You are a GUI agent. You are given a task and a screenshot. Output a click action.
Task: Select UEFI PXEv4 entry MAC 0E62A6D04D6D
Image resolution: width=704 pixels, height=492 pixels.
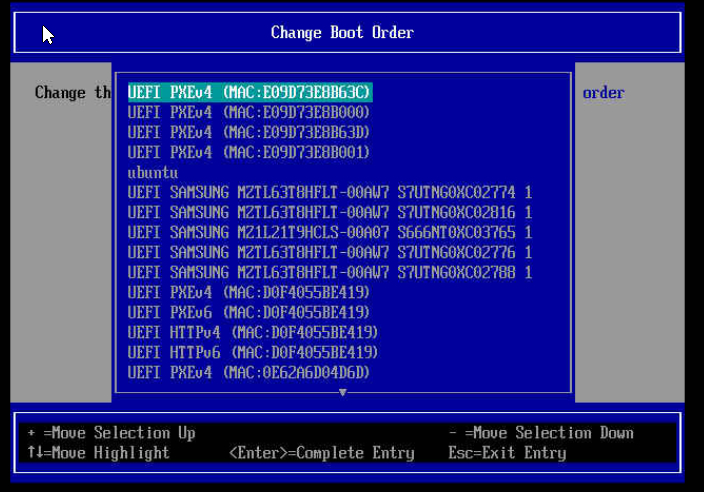[249, 372]
